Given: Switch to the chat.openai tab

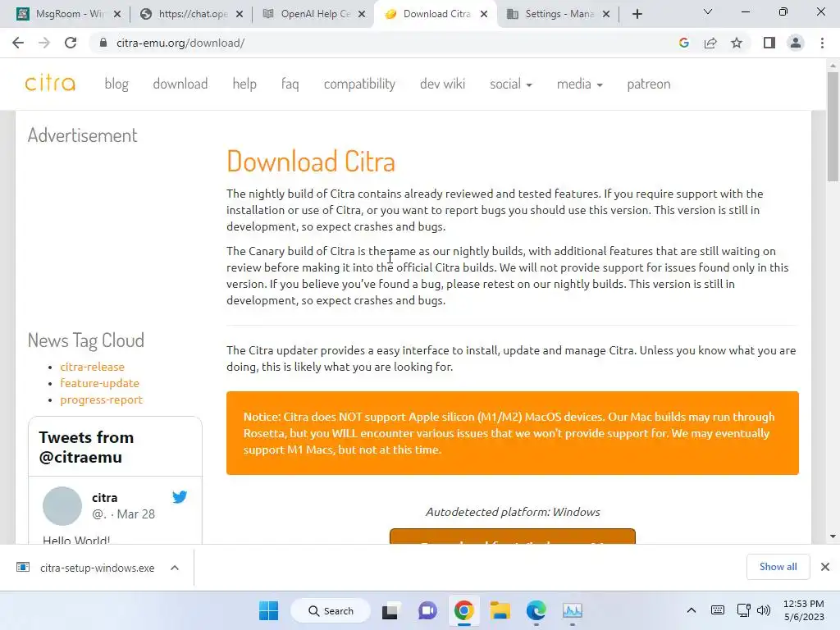Looking at the screenshot, I should [x=191, y=14].
